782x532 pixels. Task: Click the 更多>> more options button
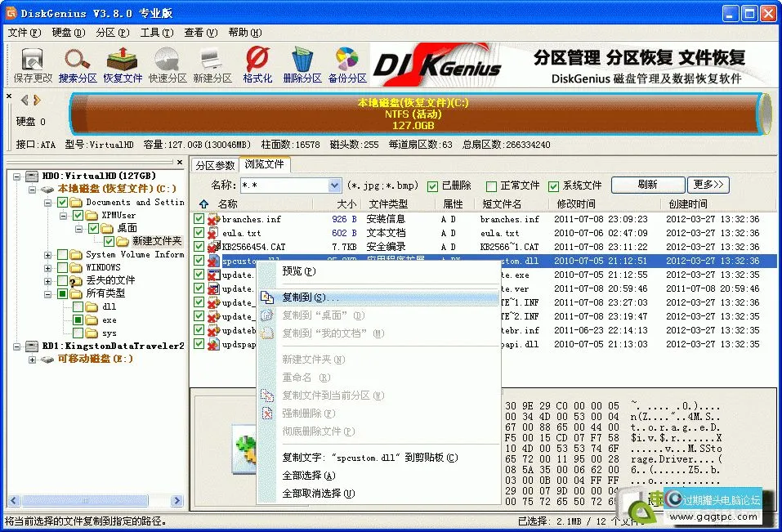point(708,185)
